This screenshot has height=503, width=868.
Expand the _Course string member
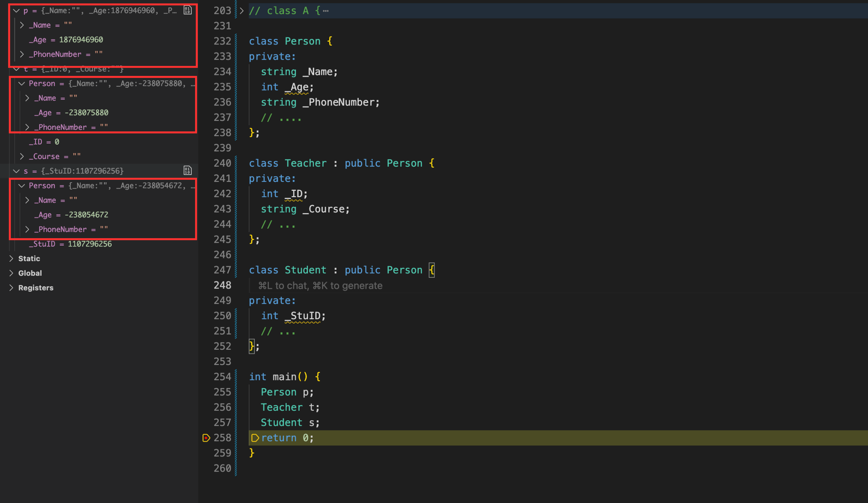[x=22, y=156]
